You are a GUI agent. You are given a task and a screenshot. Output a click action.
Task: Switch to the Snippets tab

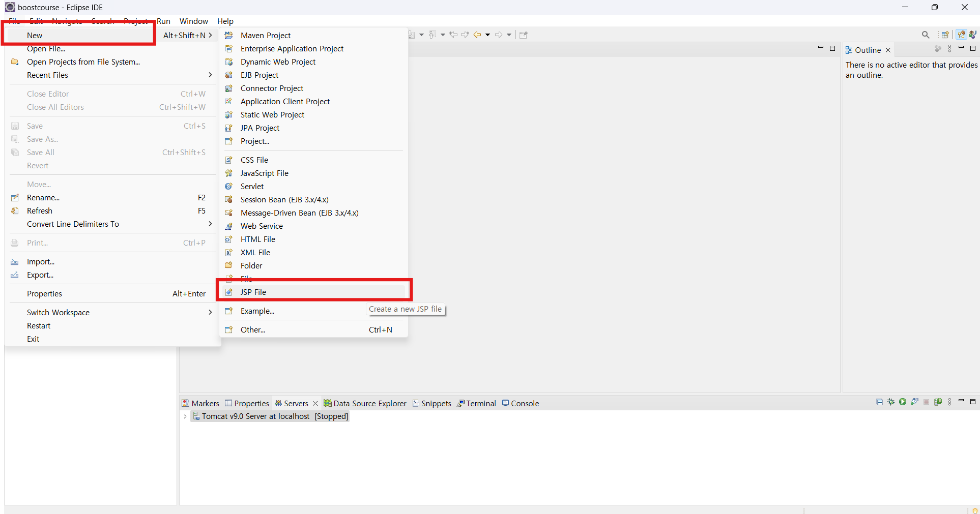[432, 403]
